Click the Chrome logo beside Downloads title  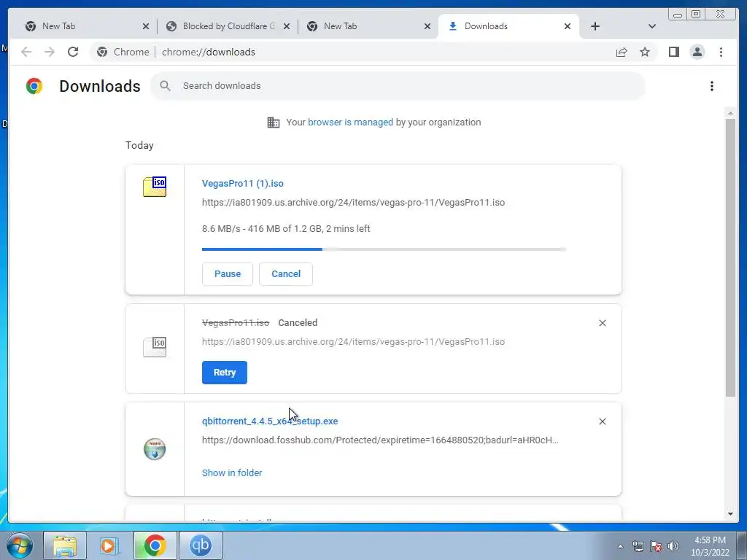34,86
